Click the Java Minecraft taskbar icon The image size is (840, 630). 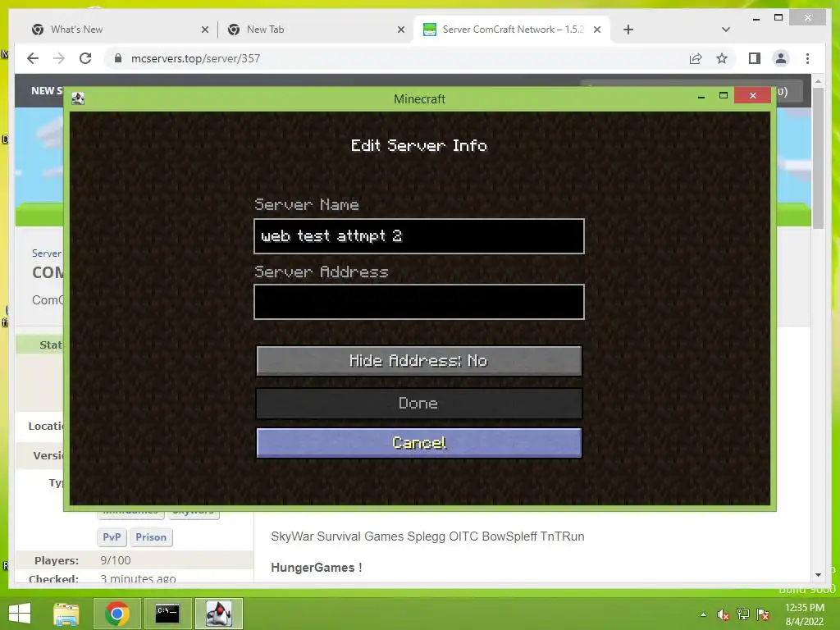[218, 614]
